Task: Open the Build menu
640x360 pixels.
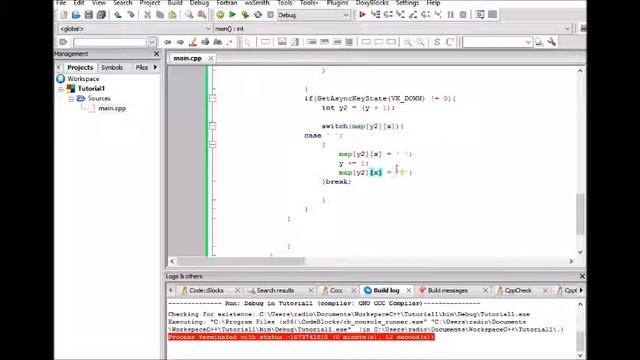Action: pos(175,3)
